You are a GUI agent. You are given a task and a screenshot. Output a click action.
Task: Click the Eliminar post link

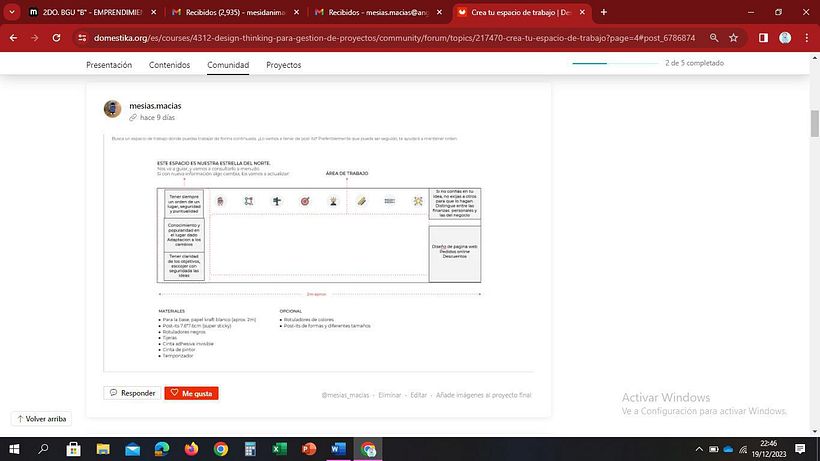[x=390, y=395]
